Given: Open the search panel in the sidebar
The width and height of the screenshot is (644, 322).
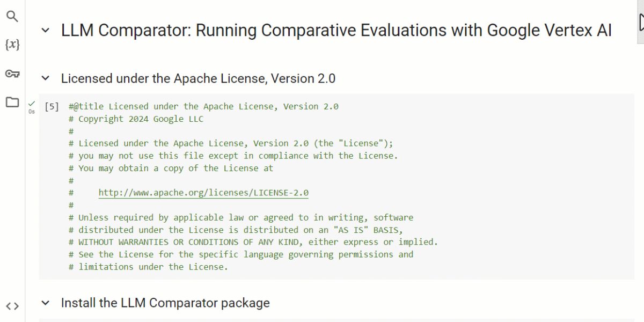Looking at the screenshot, I should (12, 16).
